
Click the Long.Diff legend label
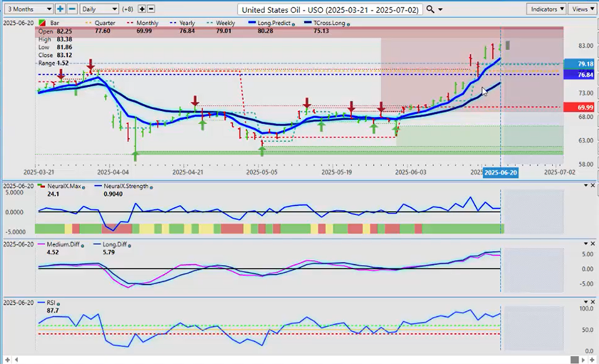[x=114, y=244]
